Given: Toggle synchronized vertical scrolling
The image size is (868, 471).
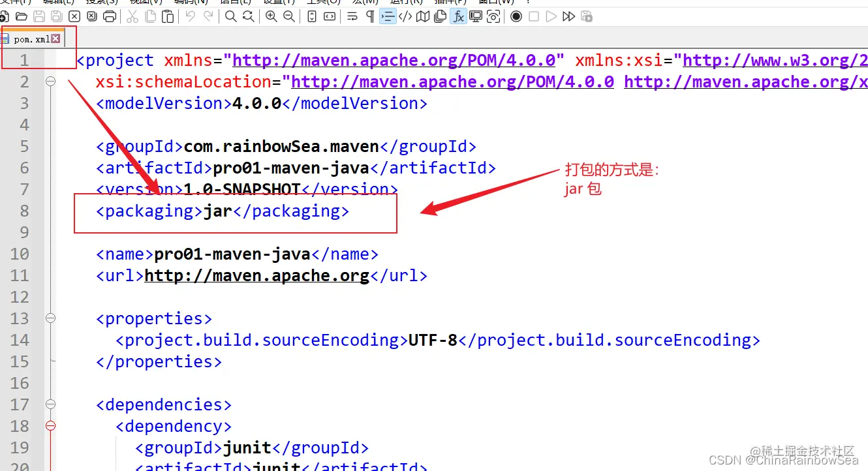Looking at the screenshot, I should [x=312, y=16].
